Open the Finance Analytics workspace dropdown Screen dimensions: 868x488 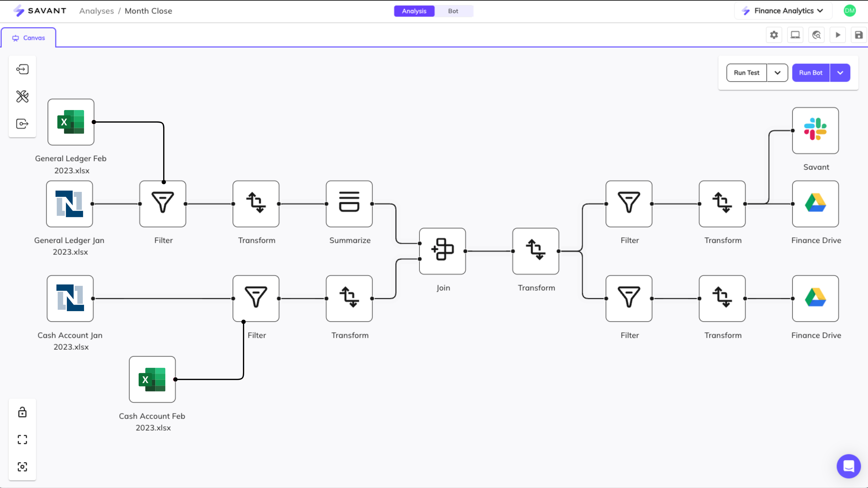click(x=783, y=11)
